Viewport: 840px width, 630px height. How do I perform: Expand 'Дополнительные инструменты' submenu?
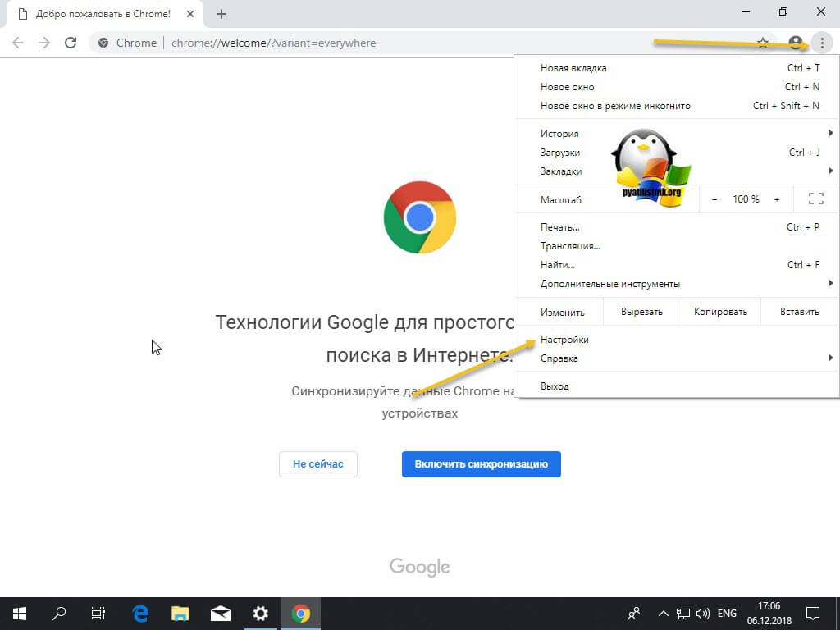click(x=676, y=283)
